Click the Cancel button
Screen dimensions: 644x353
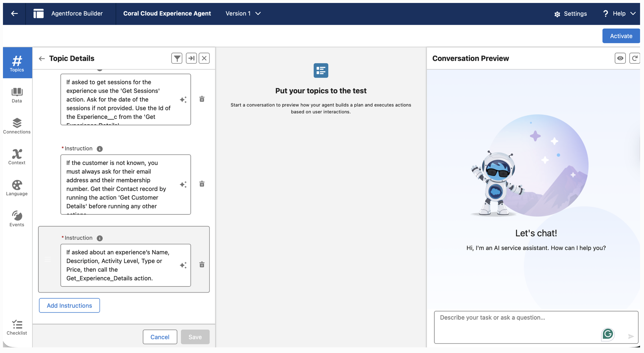160,337
